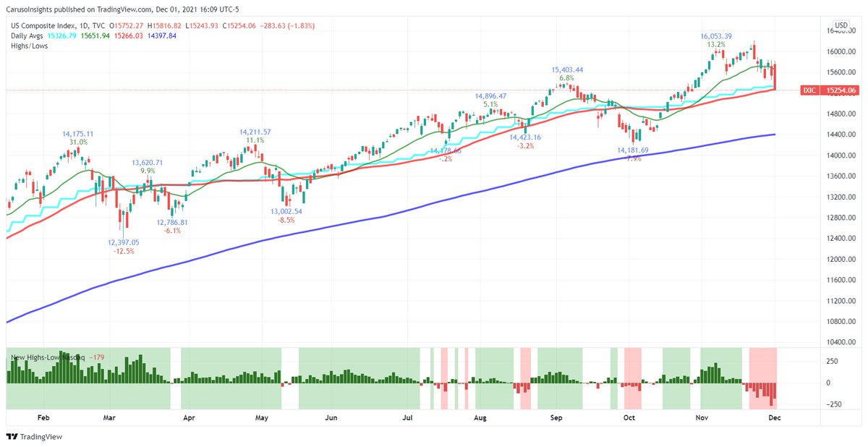Click the Jul label on time axis

click(x=407, y=418)
